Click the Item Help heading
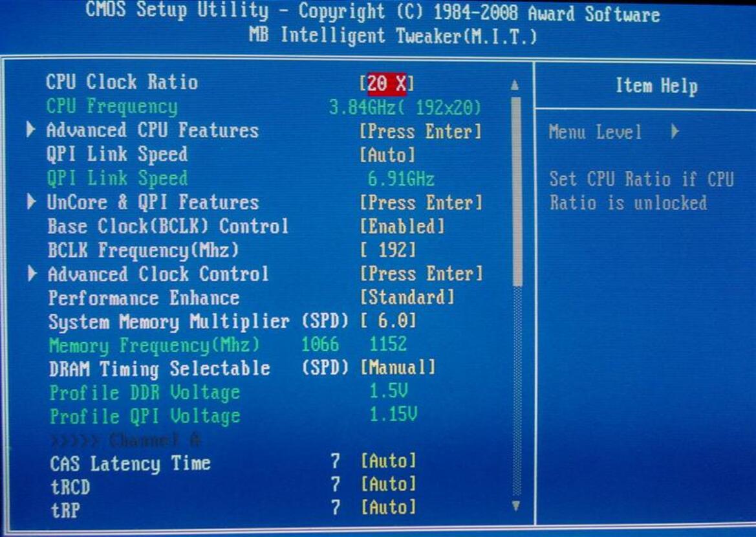This screenshot has height=537, width=756. click(656, 86)
